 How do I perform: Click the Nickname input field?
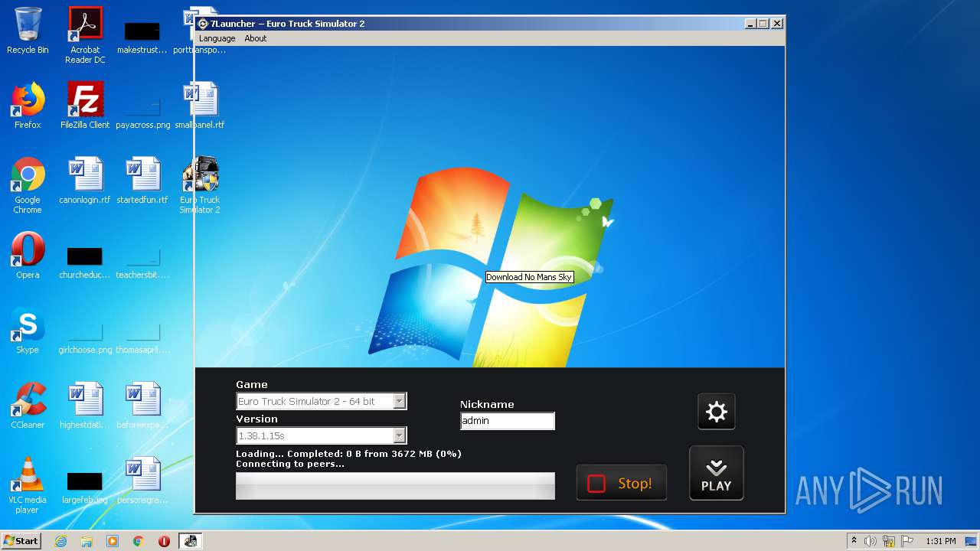point(508,421)
